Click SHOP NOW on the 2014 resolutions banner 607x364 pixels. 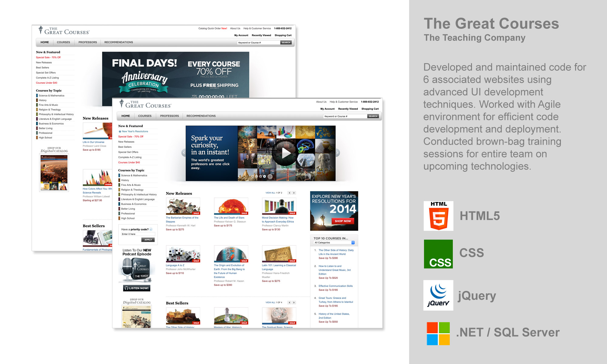(343, 221)
